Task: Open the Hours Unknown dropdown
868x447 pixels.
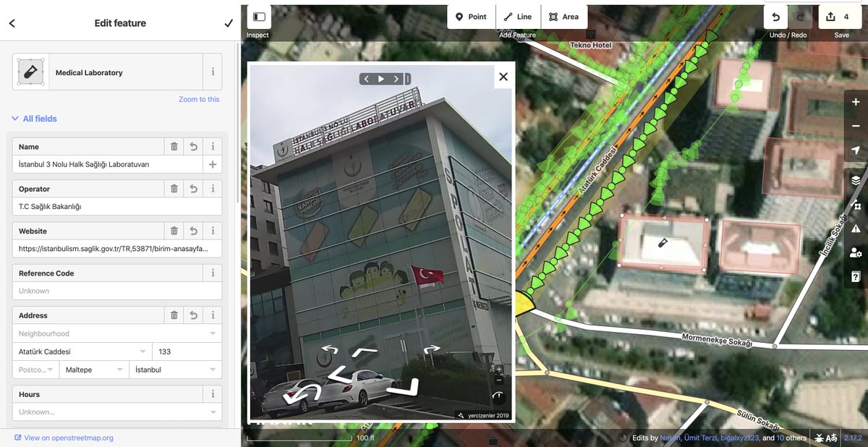Action: click(x=116, y=412)
